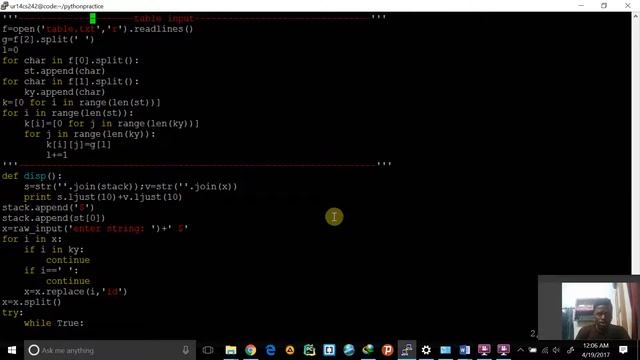Open Task View in the taskbar

click(x=208, y=350)
